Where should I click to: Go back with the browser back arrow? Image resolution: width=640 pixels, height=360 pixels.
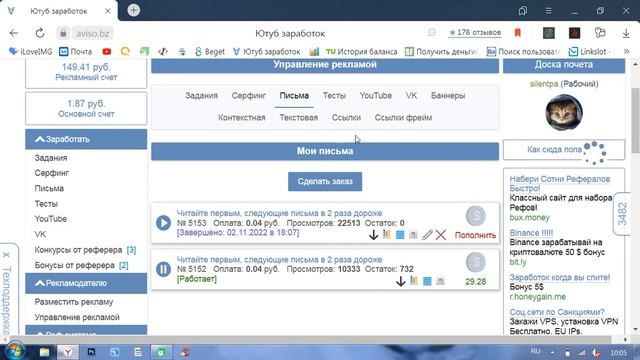[x=14, y=33]
